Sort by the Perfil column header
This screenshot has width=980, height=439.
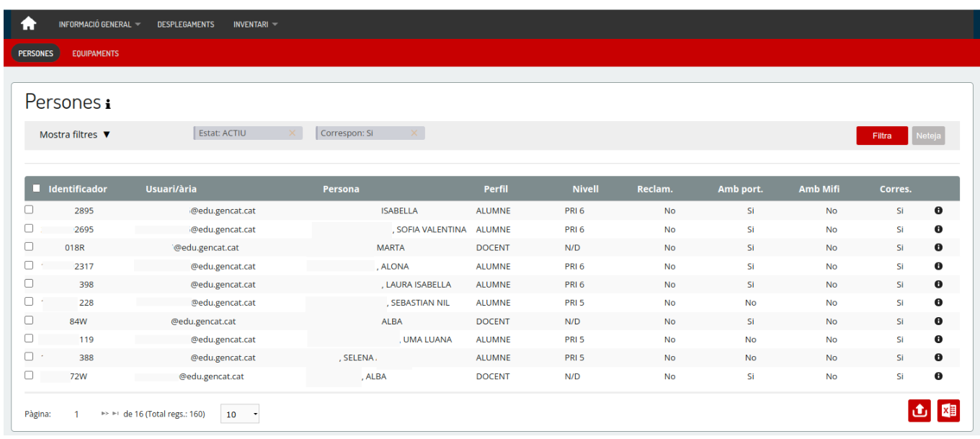point(496,189)
